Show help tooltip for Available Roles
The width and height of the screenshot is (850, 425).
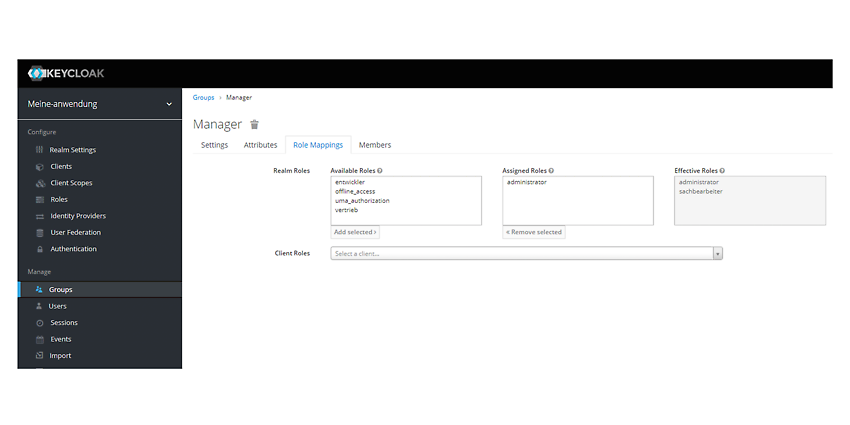point(379,170)
